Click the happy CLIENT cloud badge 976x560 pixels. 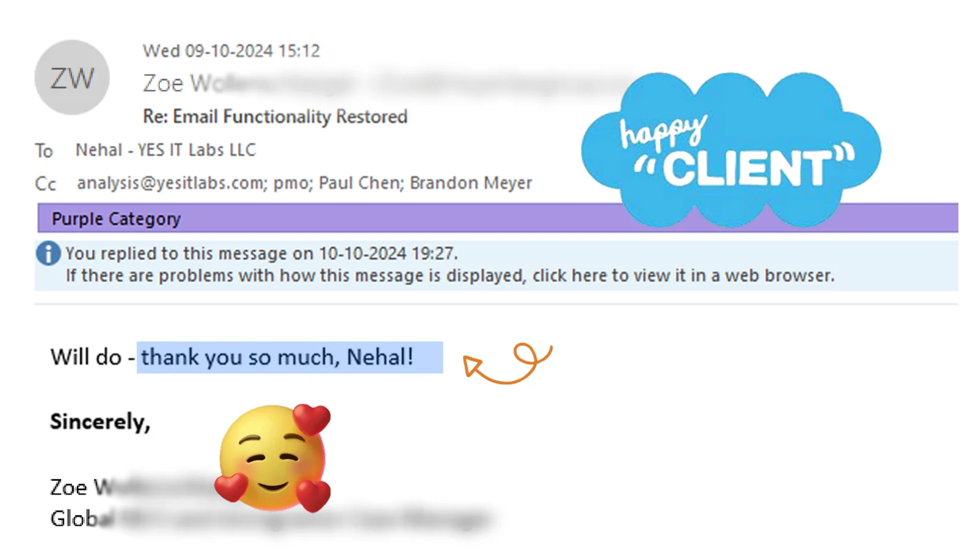click(x=731, y=149)
